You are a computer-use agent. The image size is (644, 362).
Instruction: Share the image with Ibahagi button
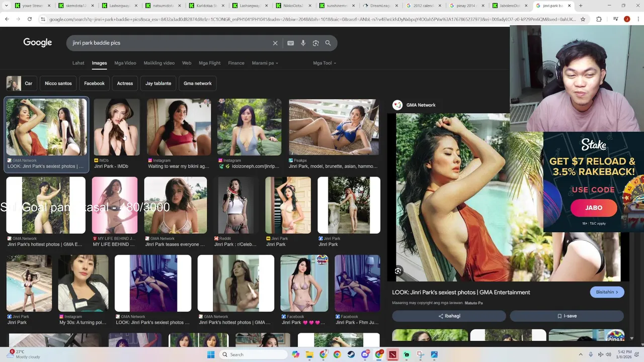[x=449, y=316]
